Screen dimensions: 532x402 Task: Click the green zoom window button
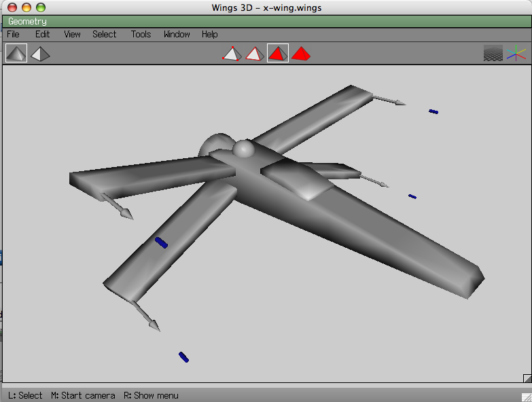(x=41, y=7)
